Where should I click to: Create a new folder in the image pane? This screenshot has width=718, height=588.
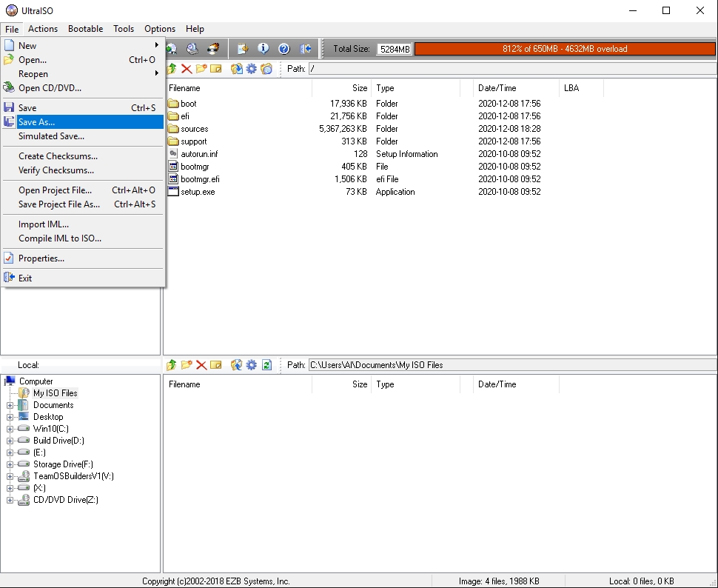pyautogui.click(x=201, y=69)
